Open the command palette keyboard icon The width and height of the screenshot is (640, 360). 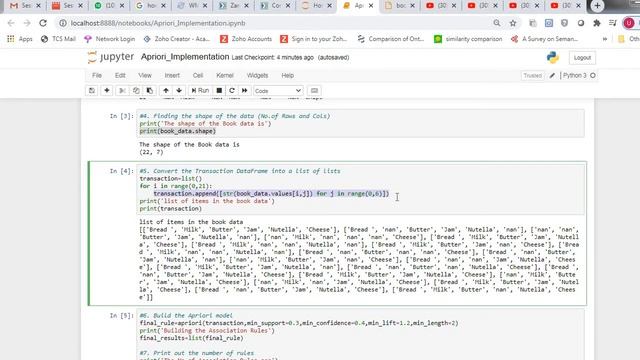click(x=314, y=91)
